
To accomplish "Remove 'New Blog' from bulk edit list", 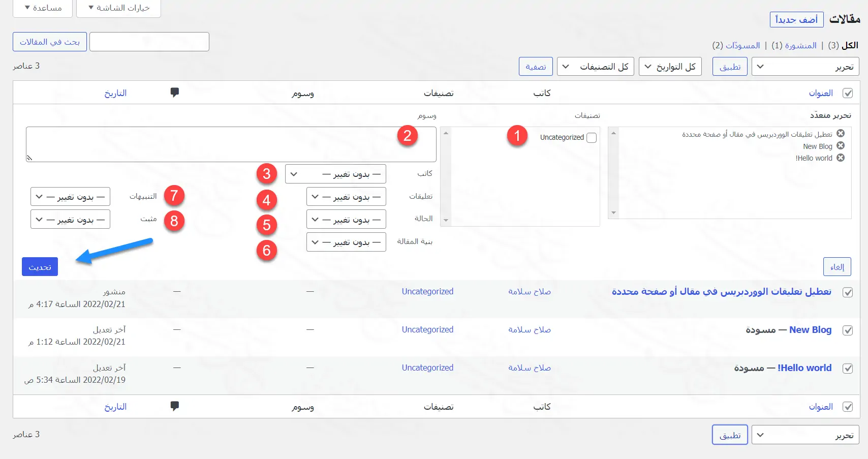I will [x=841, y=146].
